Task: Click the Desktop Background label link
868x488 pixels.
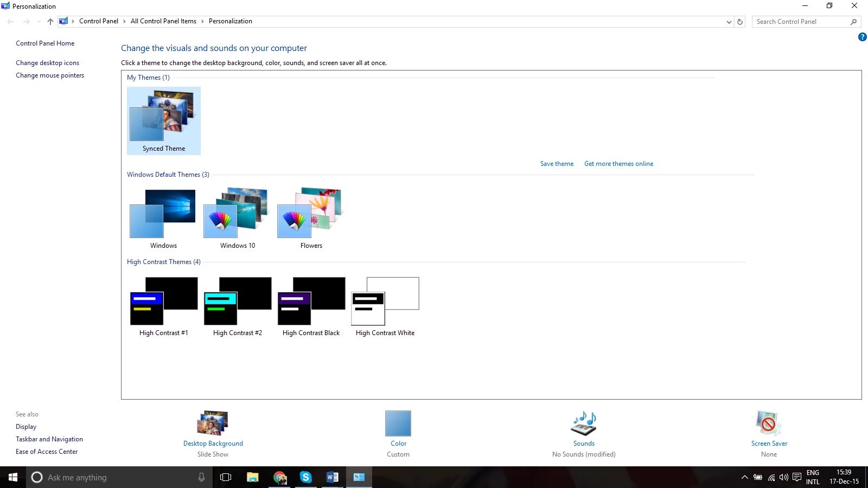Action: [x=213, y=444]
